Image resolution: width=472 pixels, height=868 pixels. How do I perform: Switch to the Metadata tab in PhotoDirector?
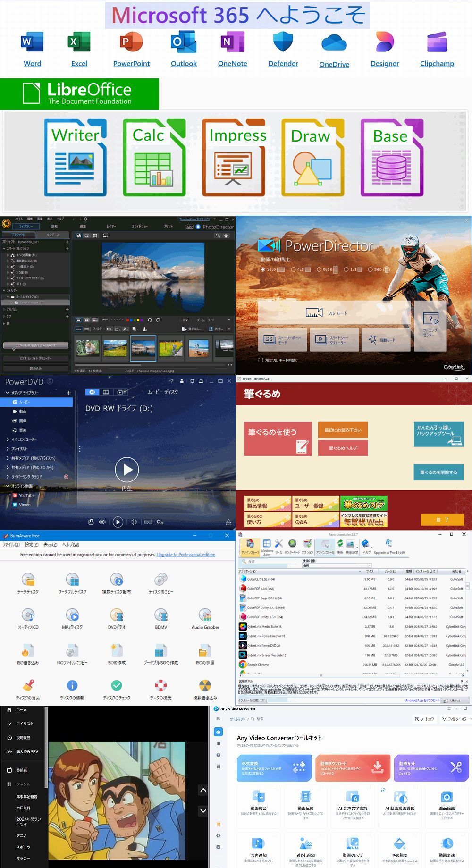point(52,235)
